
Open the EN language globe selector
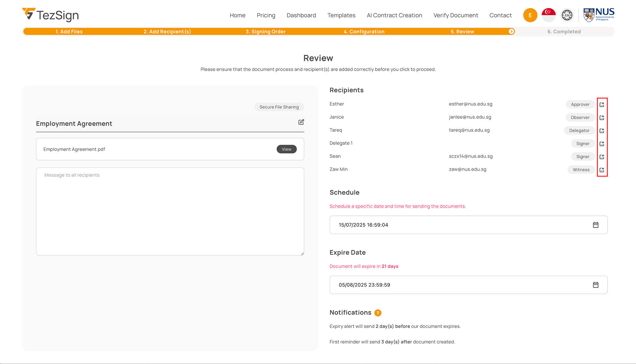[567, 15]
